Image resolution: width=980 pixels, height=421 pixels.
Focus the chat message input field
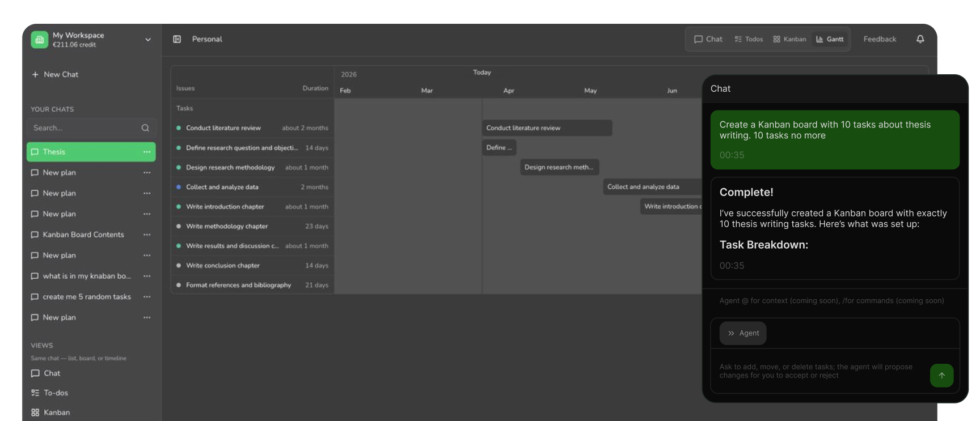817,371
